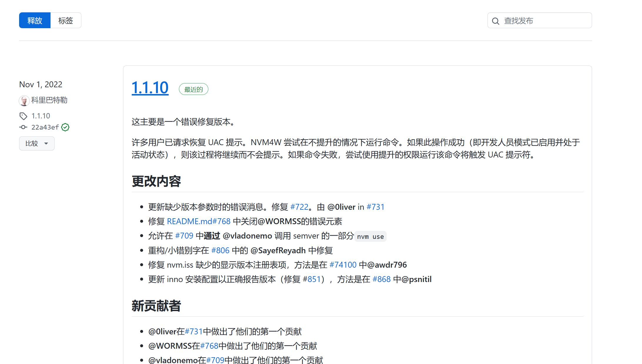This screenshot has width=642, height=364.
Task: Open the 比较 compare dropdown
Action: [37, 143]
